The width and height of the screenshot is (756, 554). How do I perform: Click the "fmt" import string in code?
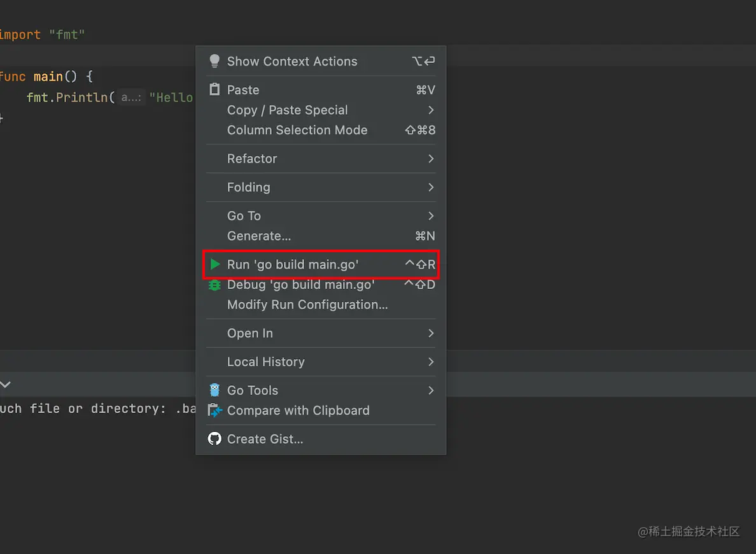(67, 35)
